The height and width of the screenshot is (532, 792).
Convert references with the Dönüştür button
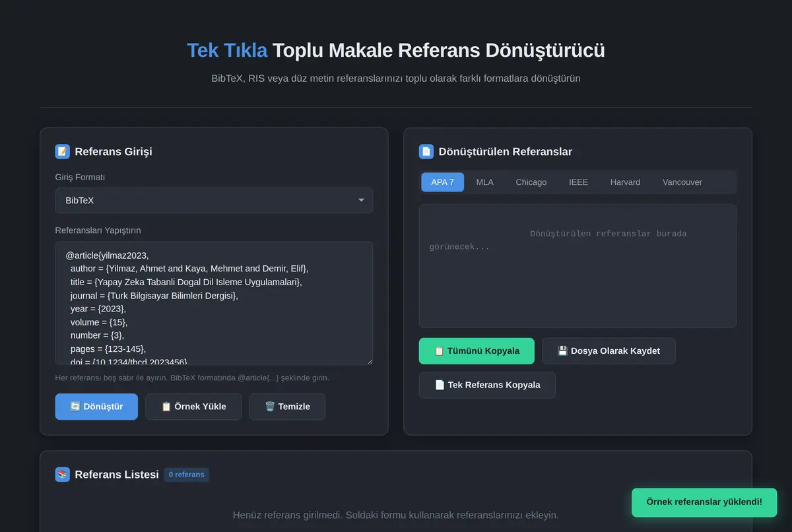click(x=96, y=407)
